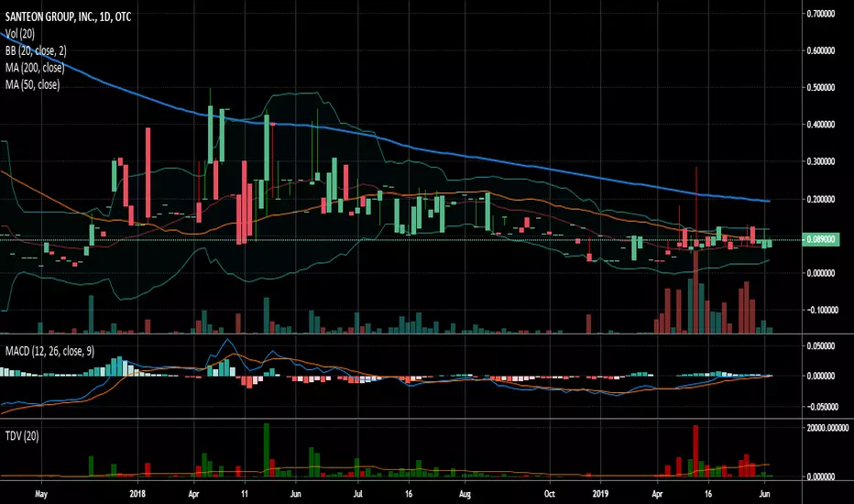Click the Aug date label on time axis

pyautogui.click(x=465, y=494)
